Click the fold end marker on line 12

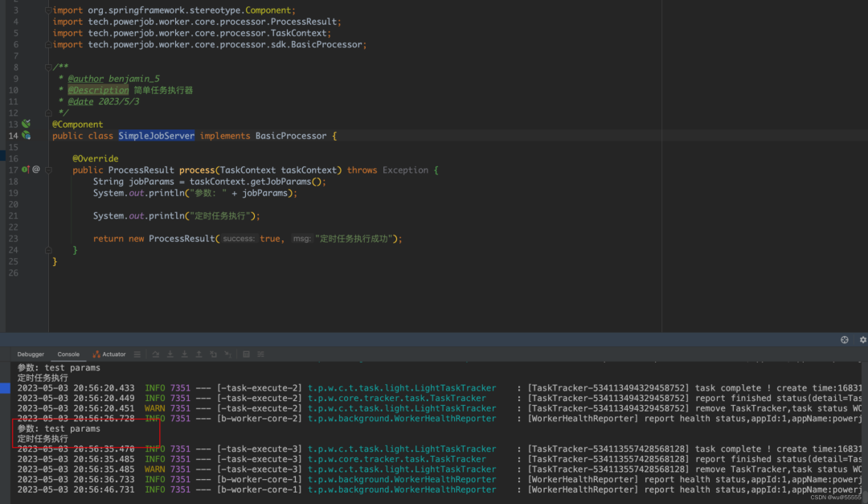pyautogui.click(x=48, y=113)
